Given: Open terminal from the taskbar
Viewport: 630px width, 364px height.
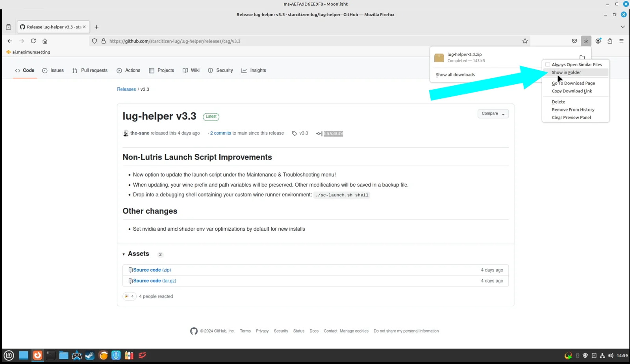Looking at the screenshot, I should click(50, 355).
